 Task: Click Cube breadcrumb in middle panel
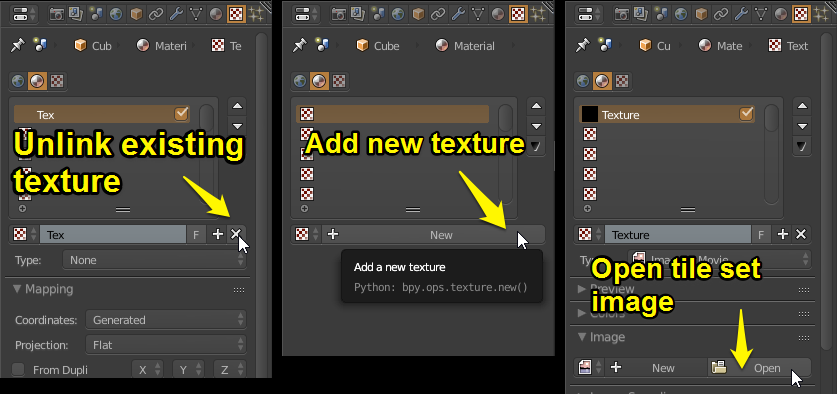[378, 46]
